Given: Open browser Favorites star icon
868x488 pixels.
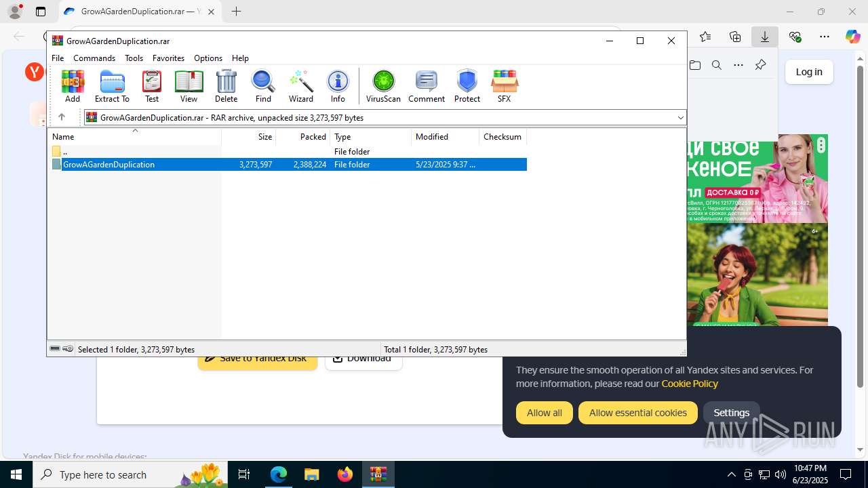Looking at the screenshot, I should [x=705, y=37].
